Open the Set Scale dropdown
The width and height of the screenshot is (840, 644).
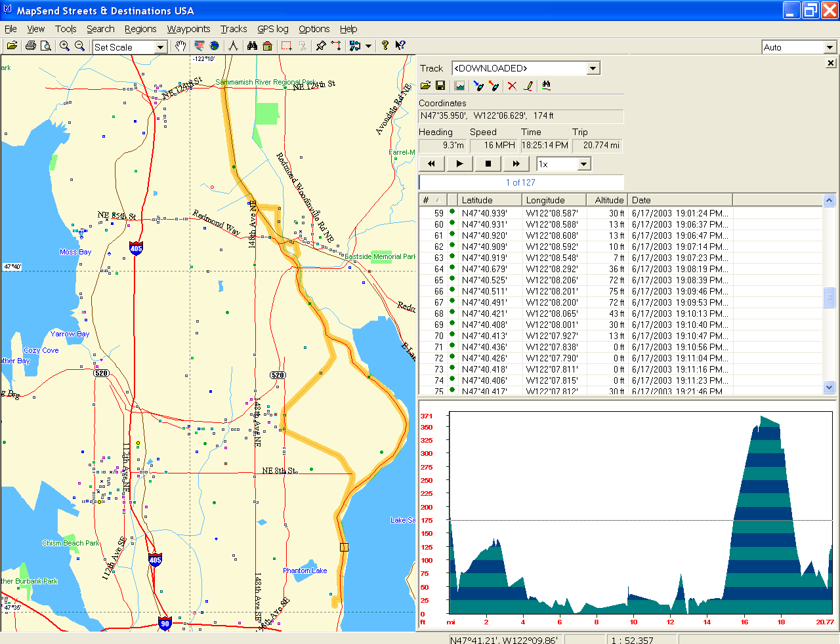pyautogui.click(x=160, y=47)
